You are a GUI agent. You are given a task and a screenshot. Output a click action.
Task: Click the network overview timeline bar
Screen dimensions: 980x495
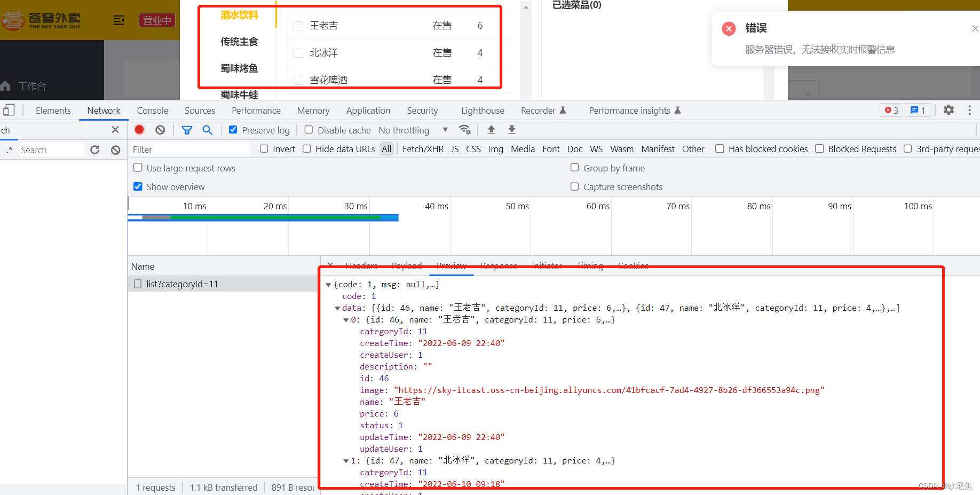point(263,217)
